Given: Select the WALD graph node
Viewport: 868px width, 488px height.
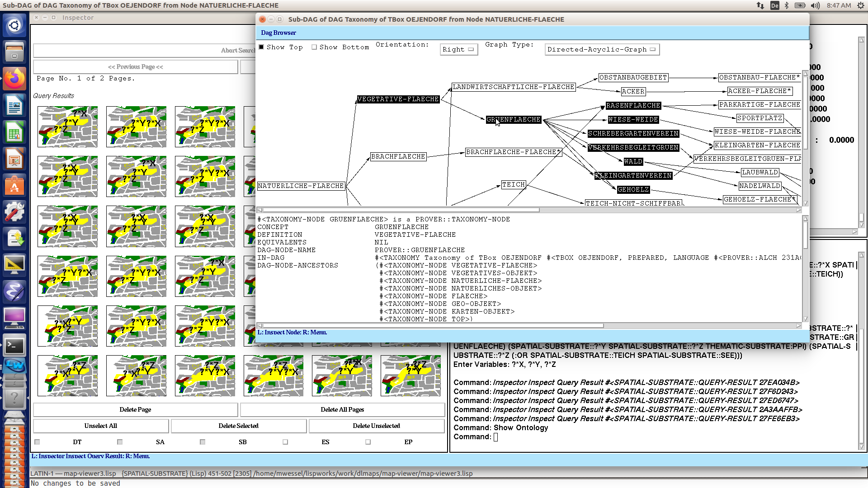Looking at the screenshot, I should pyautogui.click(x=633, y=161).
